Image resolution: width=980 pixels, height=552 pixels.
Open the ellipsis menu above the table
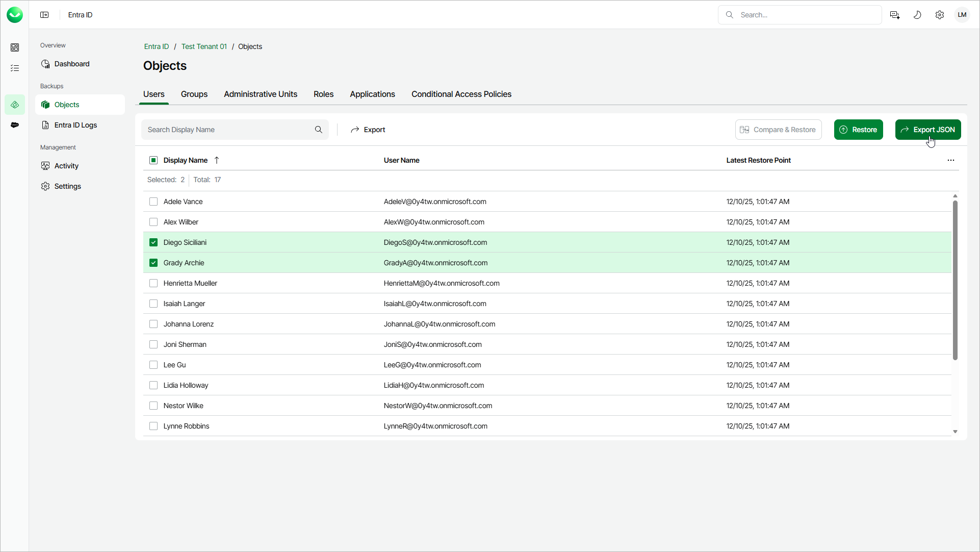950,160
